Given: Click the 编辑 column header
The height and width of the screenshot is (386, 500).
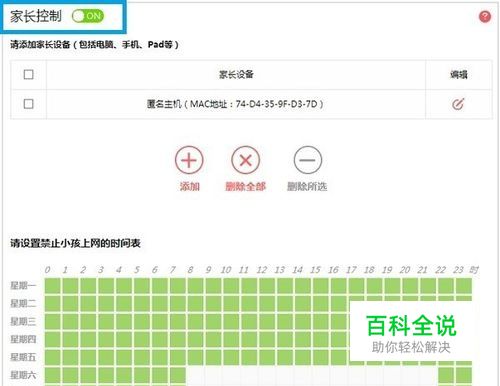Looking at the screenshot, I should pyautogui.click(x=459, y=74).
